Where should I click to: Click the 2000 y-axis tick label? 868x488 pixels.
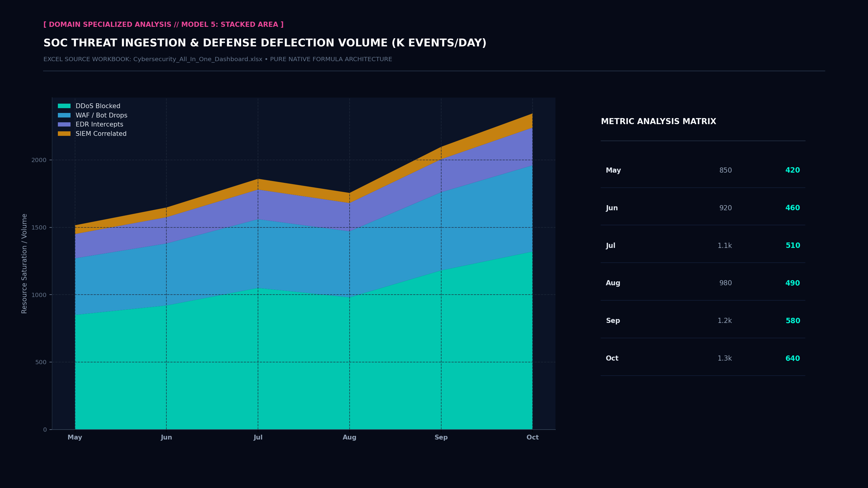point(39,160)
